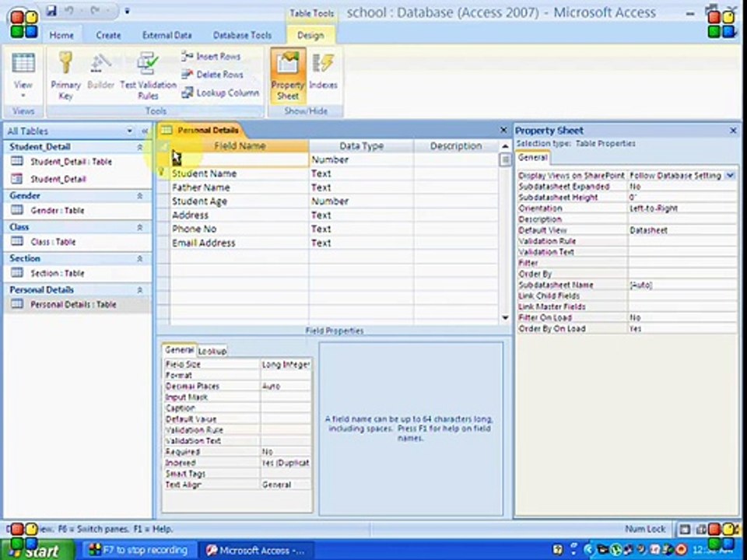Click the Primary Key icon
Viewport: 747px width, 560px height.
[x=65, y=75]
